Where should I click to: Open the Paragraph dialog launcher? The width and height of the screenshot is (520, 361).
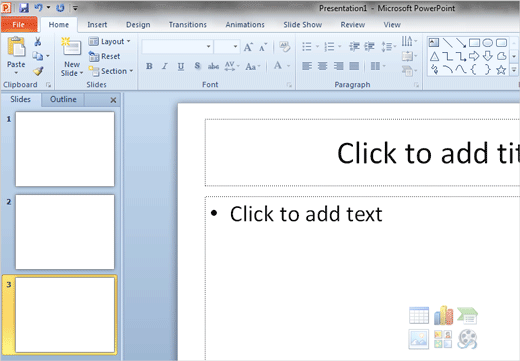(416, 85)
